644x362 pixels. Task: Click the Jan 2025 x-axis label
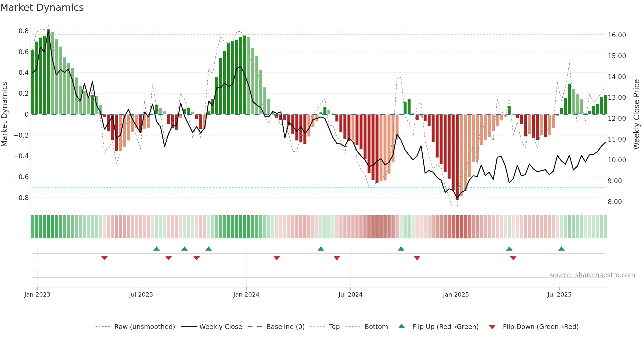tap(456, 294)
